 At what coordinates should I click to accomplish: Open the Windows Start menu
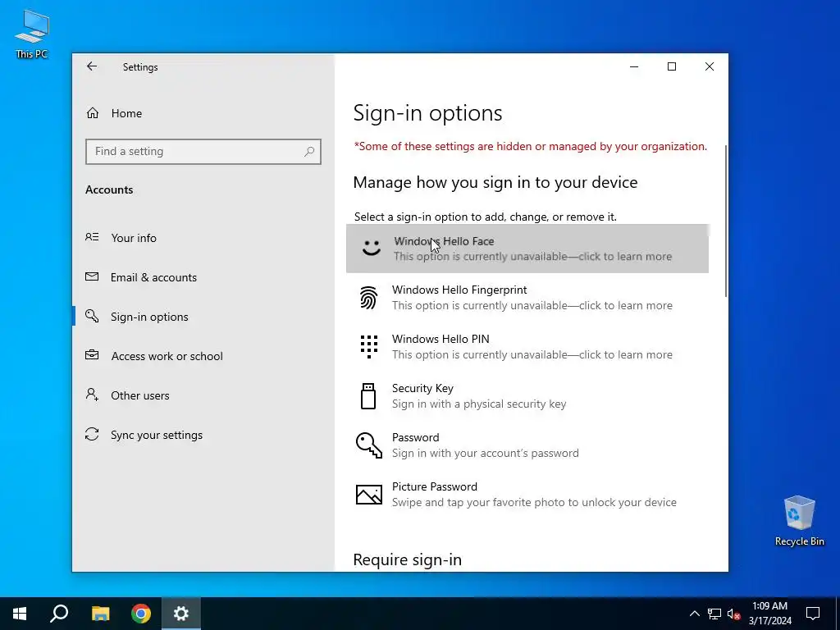tap(20, 614)
